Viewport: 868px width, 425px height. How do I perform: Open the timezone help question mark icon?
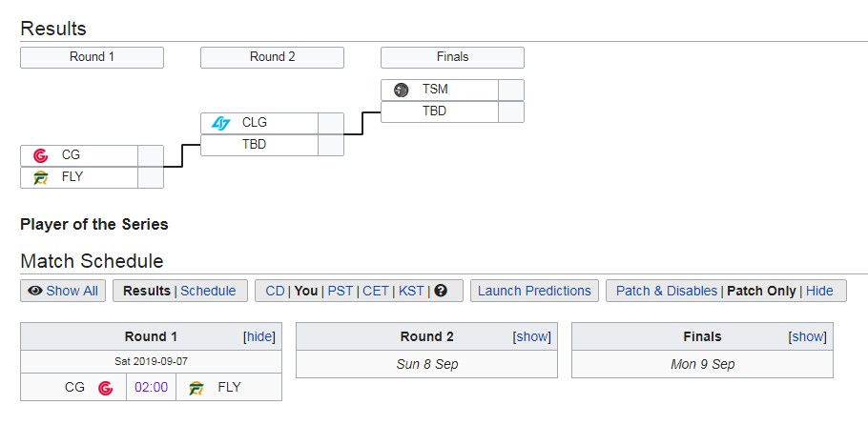(x=441, y=291)
